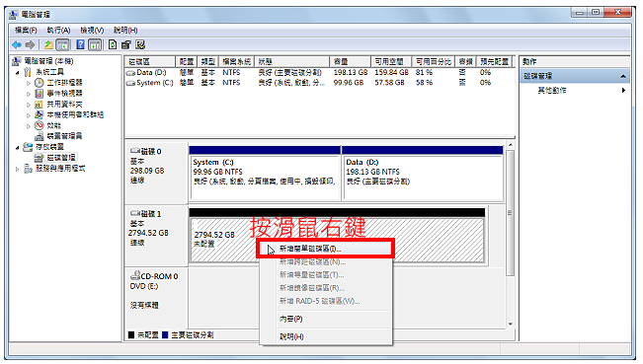Click the Up one level folder icon
This screenshot has height=364, width=643.
coord(48,45)
